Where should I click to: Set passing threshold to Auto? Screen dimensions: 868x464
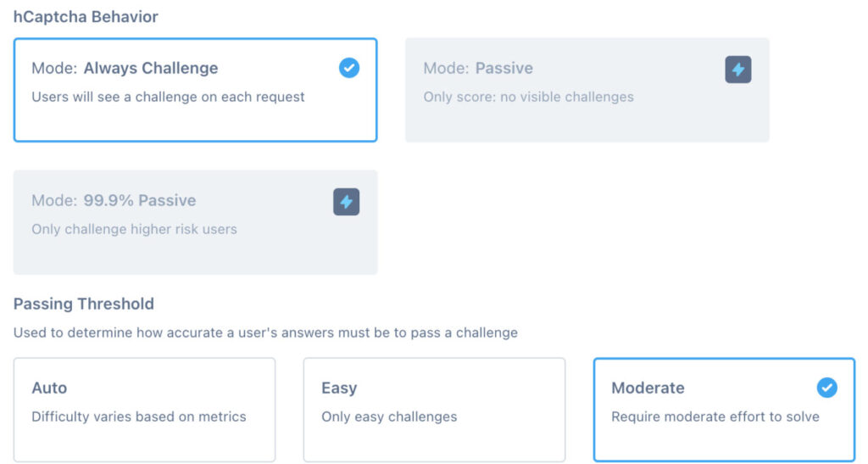(x=49, y=389)
